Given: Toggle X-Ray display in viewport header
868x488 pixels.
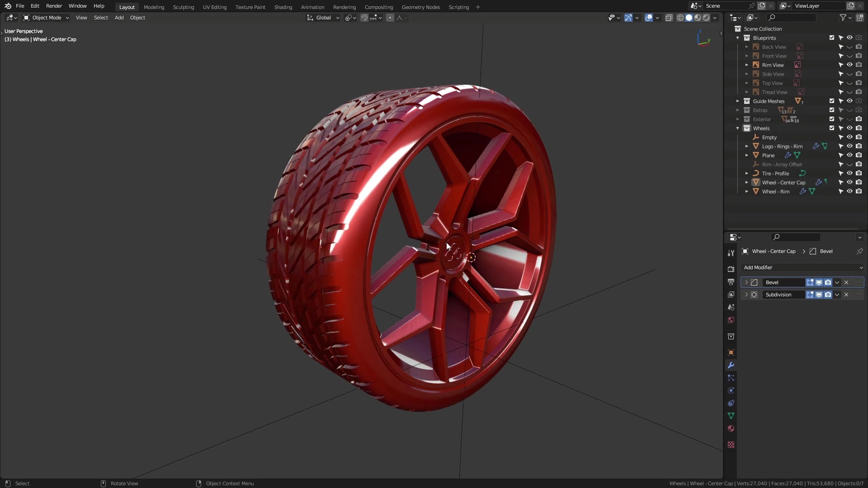Looking at the screenshot, I should pyautogui.click(x=669, y=18).
